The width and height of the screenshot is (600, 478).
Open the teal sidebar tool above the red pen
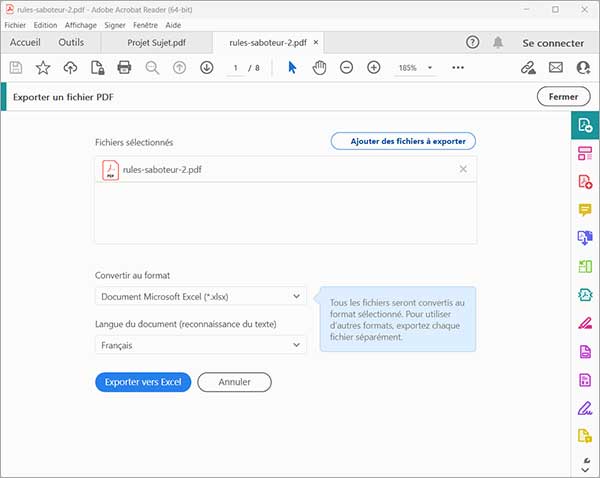click(585, 295)
